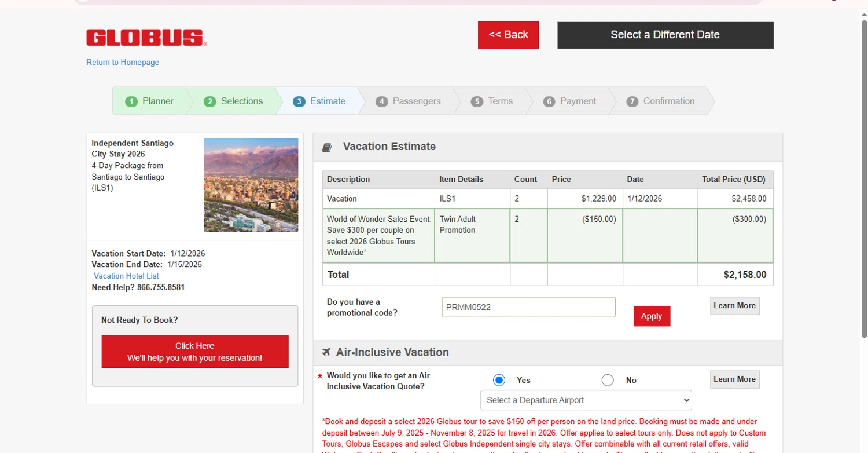Open the step 3 Estimate tab
868x453 pixels.
click(x=319, y=101)
